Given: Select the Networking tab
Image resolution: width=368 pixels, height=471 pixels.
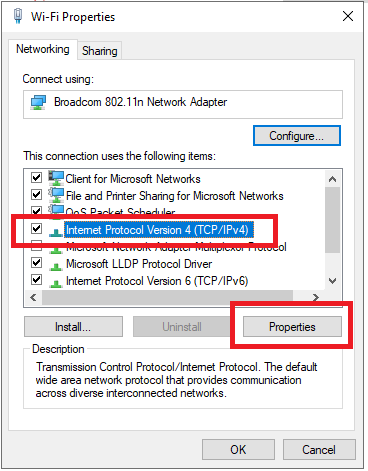Looking at the screenshot, I should coord(43,49).
